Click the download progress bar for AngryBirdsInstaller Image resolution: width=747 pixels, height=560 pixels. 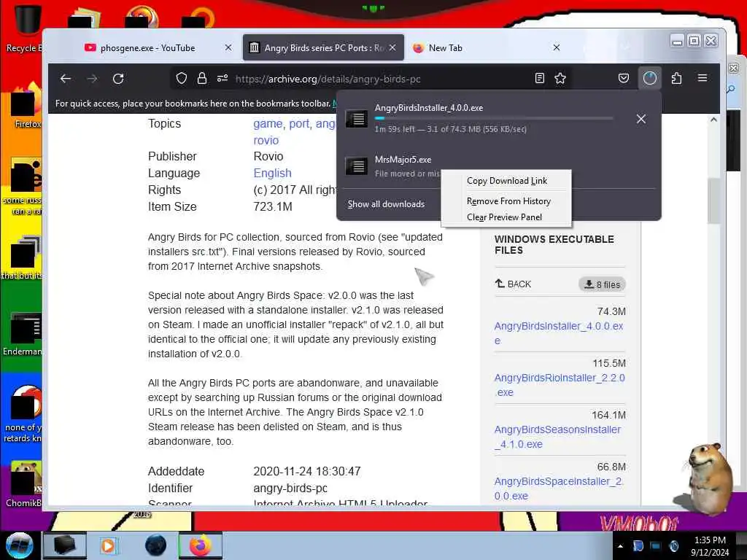point(494,118)
